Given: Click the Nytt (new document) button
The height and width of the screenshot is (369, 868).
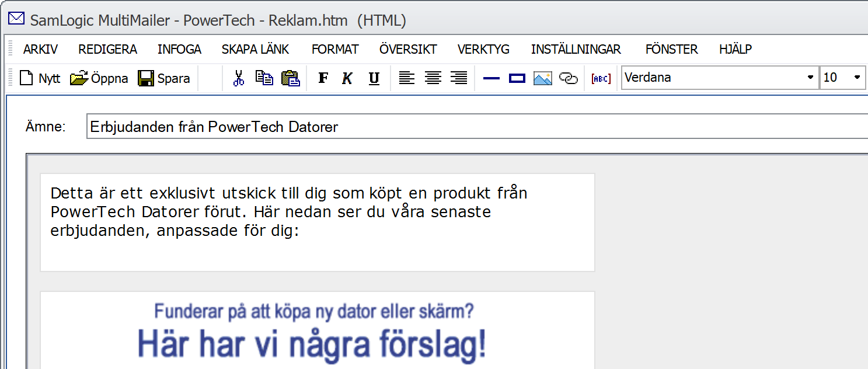Looking at the screenshot, I should (40, 78).
